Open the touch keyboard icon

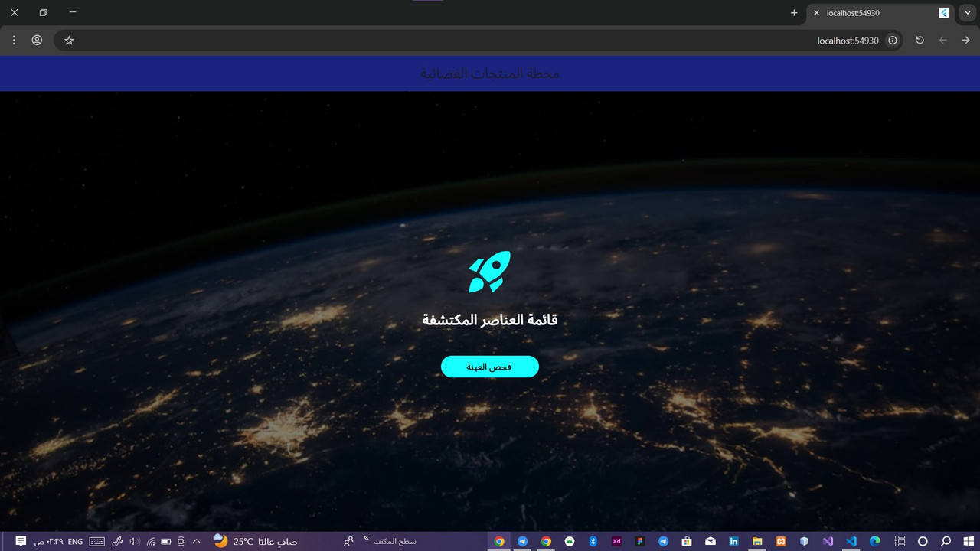click(x=97, y=541)
